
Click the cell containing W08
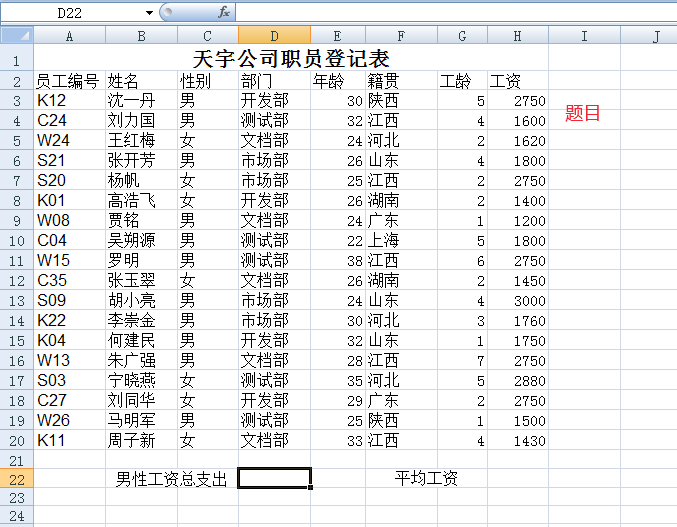pos(70,221)
